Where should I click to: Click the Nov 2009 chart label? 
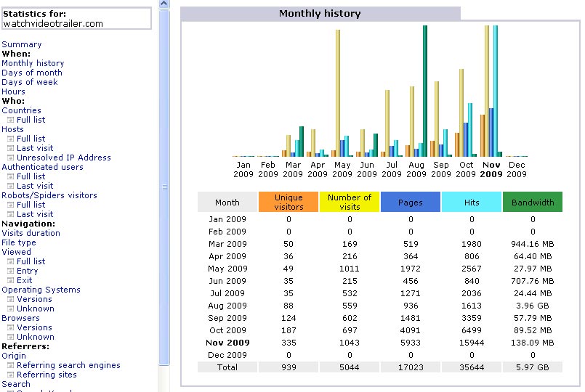pyautogui.click(x=491, y=169)
